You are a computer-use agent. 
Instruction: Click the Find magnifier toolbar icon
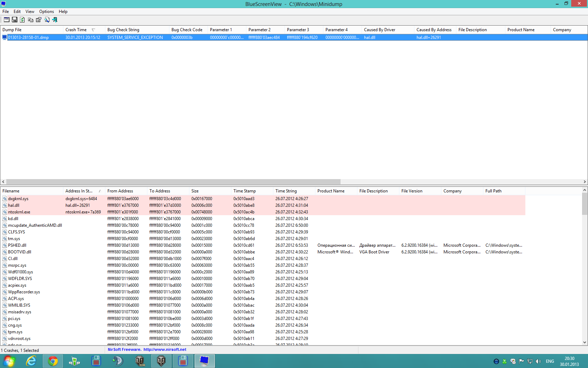click(x=47, y=20)
